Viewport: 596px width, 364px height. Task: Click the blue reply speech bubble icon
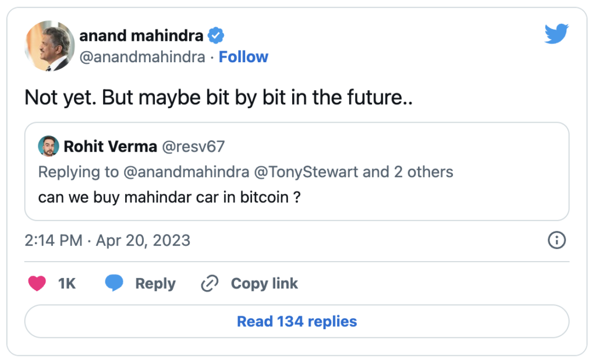coord(114,283)
